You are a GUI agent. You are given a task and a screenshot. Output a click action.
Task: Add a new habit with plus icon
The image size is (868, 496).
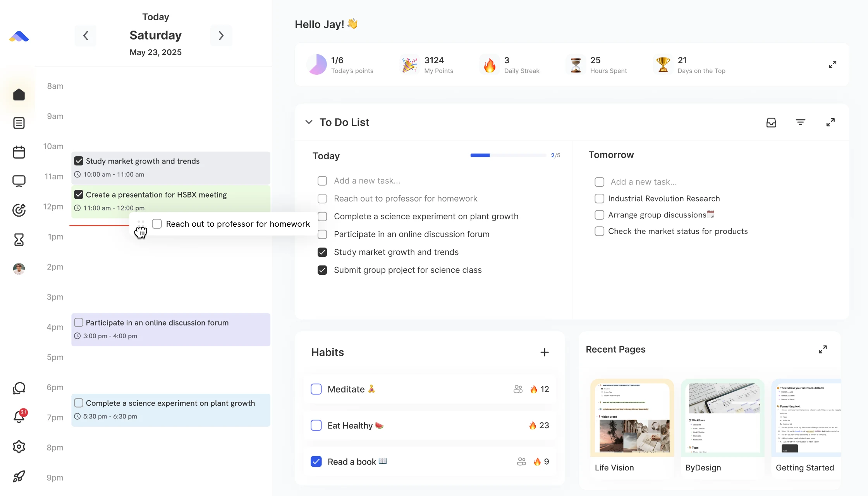click(545, 352)
